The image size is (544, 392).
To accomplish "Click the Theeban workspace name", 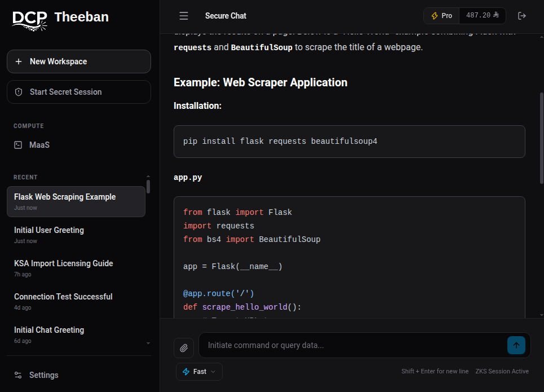I will (x=82, y=17).
